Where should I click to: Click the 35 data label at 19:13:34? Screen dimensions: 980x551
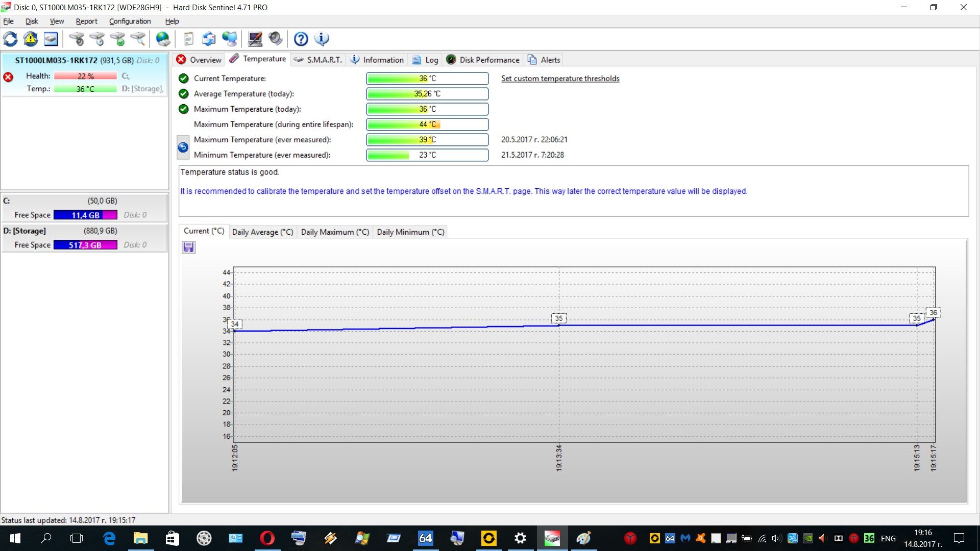click(x=559, y=318)
